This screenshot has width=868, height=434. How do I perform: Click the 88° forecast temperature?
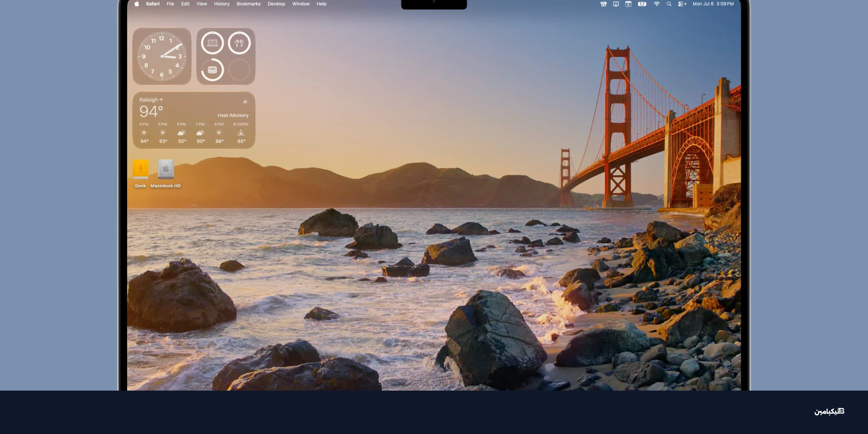(220, 141)
